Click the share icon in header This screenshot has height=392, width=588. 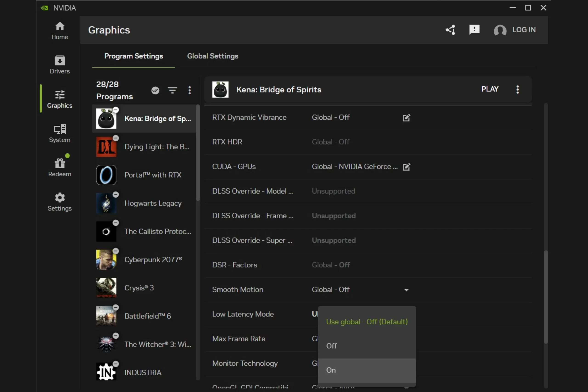coord(450,30)
